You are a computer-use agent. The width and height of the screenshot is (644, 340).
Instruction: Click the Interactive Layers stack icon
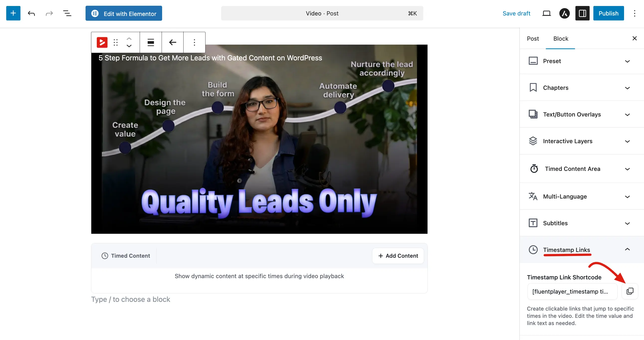tap(533, 141)
